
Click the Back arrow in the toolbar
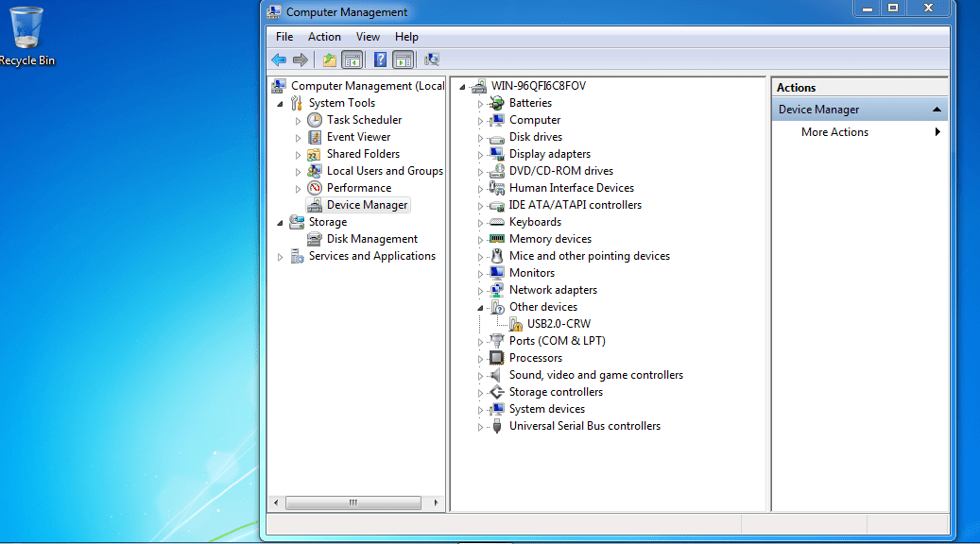click(x=279, y=60)
